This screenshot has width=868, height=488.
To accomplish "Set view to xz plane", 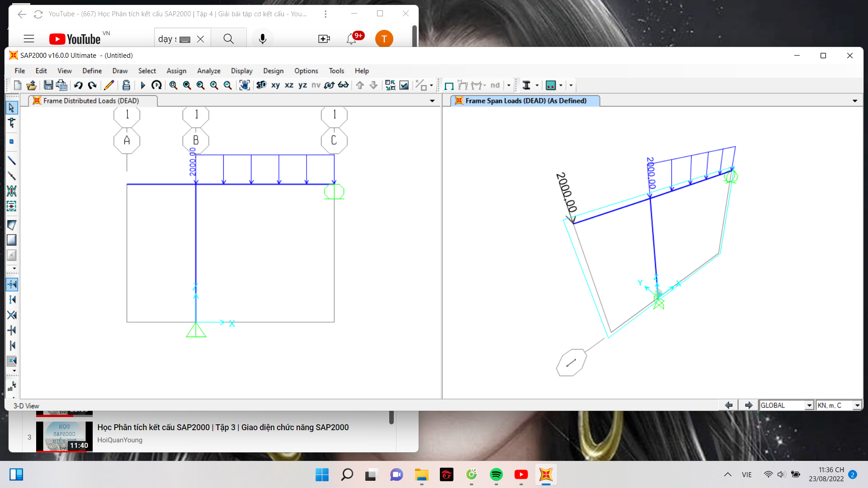I will (289, 85).
